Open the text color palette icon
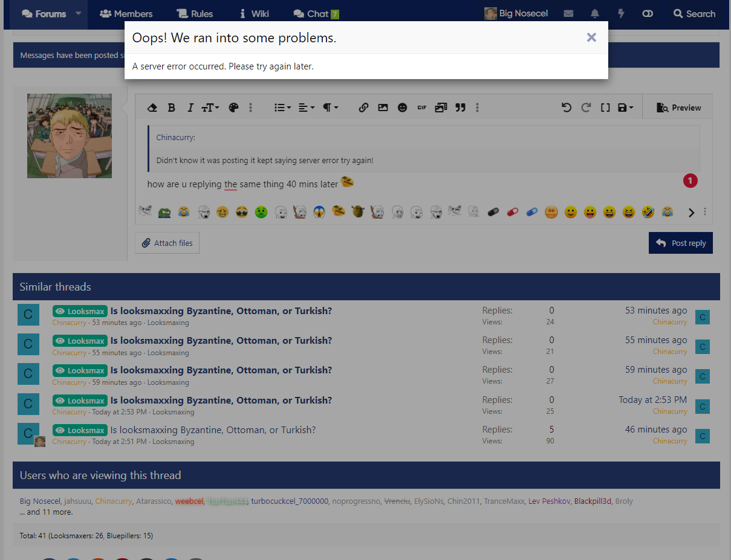731x560 pixels. (x=234, y=108)
